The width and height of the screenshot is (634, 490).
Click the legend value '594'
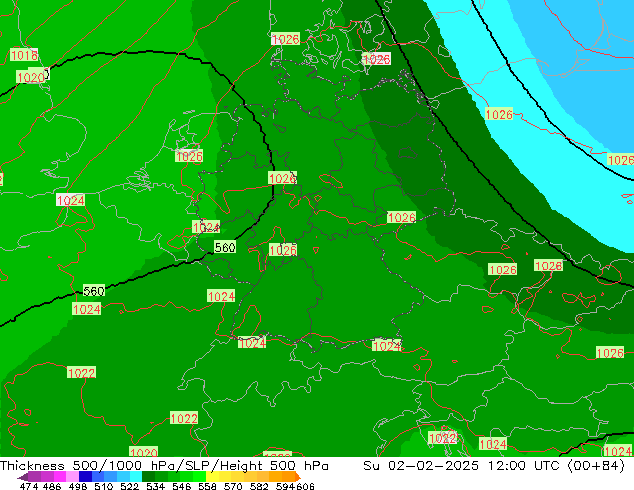click(x=285, y=486)
